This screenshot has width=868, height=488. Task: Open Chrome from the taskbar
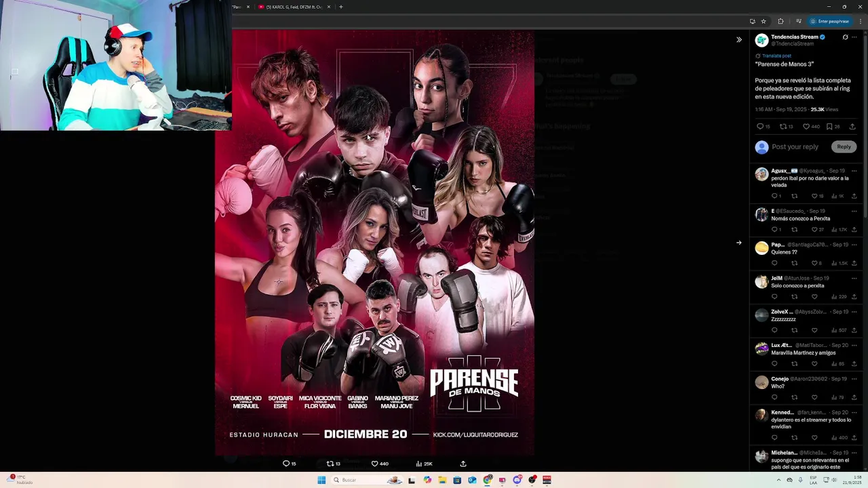[488, 480]
